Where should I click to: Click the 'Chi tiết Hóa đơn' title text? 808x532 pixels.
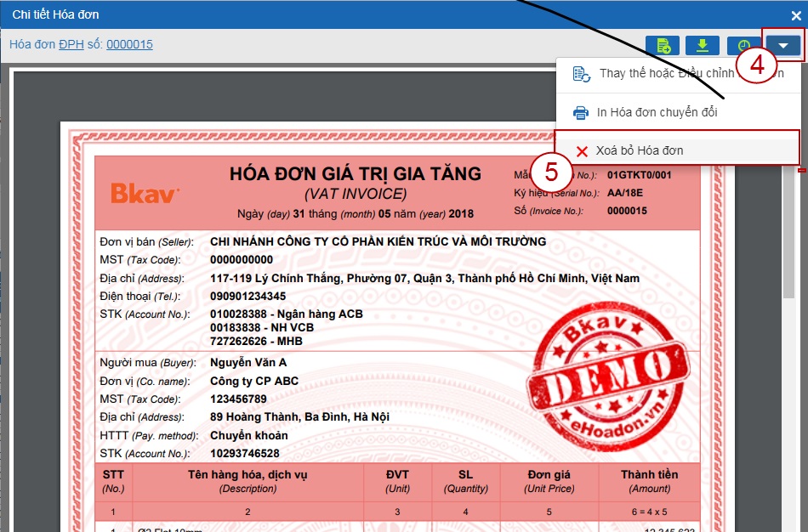click(55, 15)
